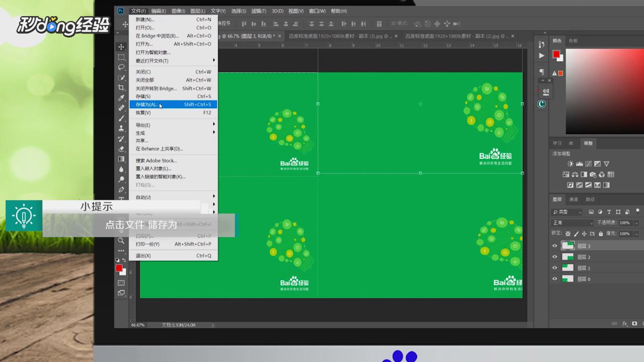This screenshot has height=362, width=644.
Task: Toggle lock image pixels brush icon
Action: click(577, 234)
